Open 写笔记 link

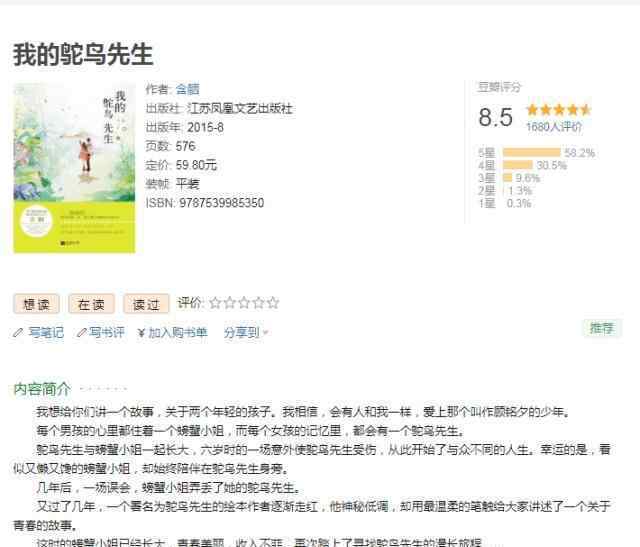[x=46, y=333]
